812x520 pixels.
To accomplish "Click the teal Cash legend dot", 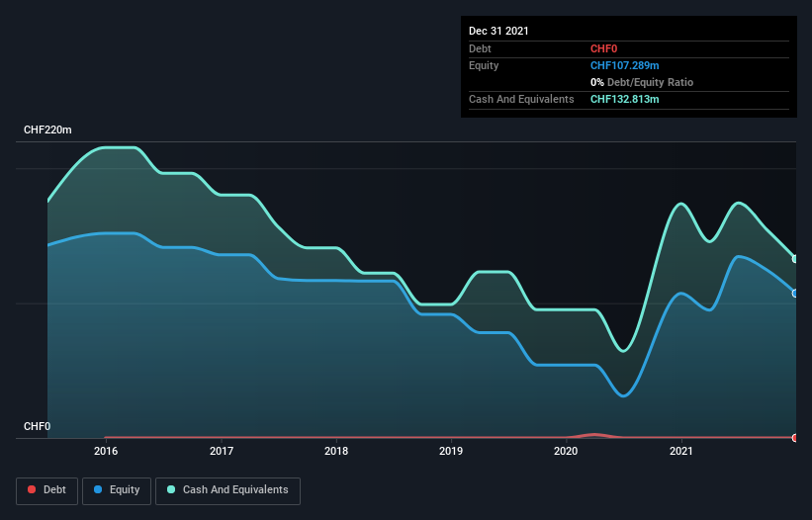I will pos(171,489).
